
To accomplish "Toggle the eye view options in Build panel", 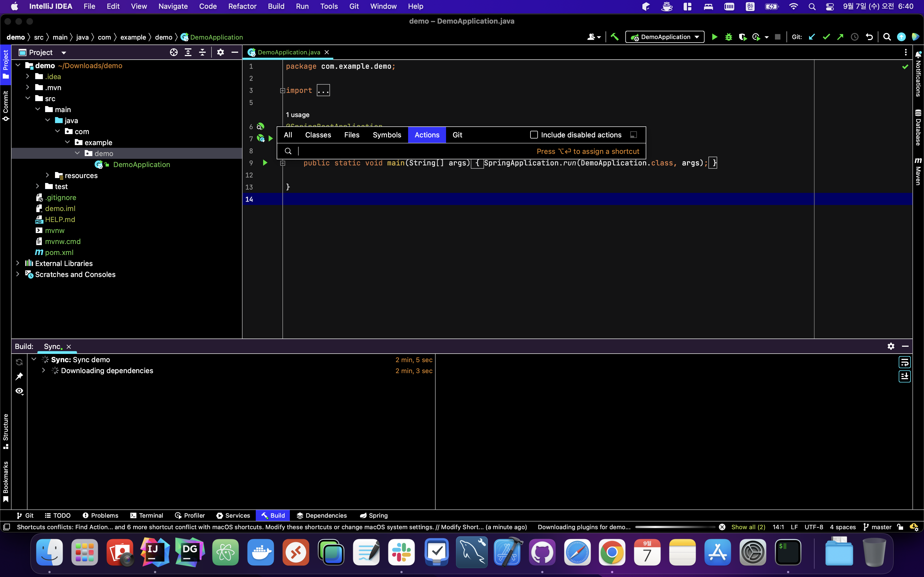I will 20,391.
